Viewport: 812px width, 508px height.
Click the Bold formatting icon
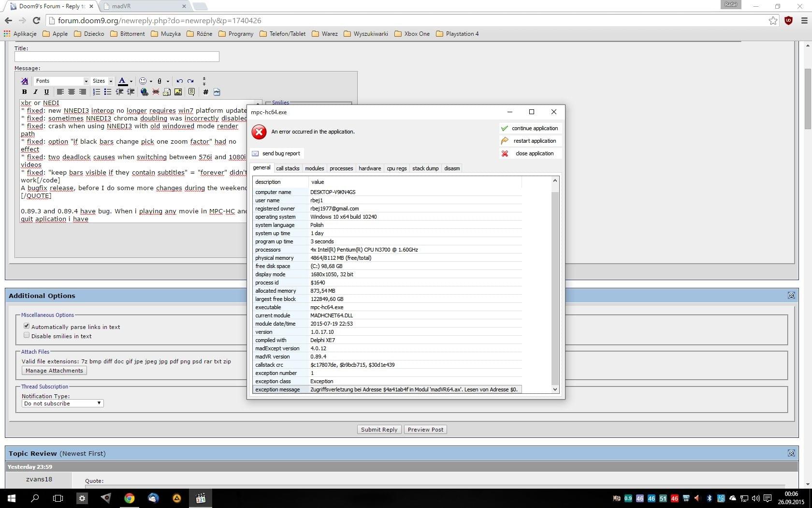tap(25, 92)
